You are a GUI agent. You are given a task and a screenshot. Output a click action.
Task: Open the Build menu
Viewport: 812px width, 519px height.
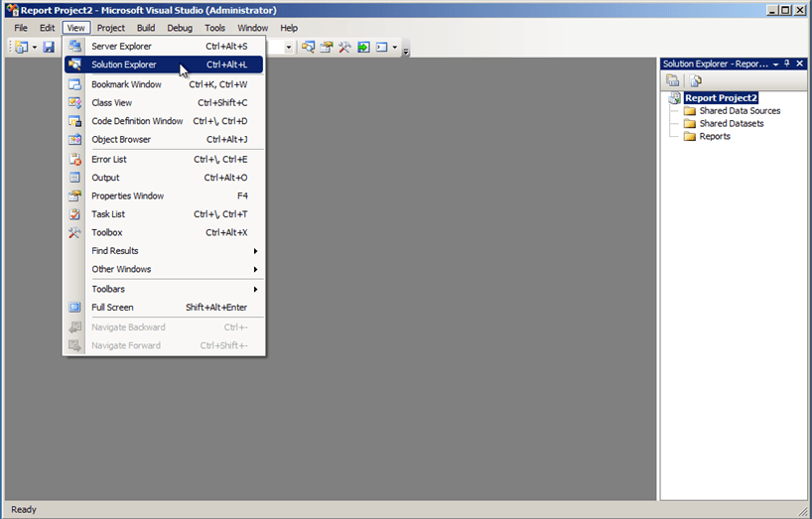146,28
